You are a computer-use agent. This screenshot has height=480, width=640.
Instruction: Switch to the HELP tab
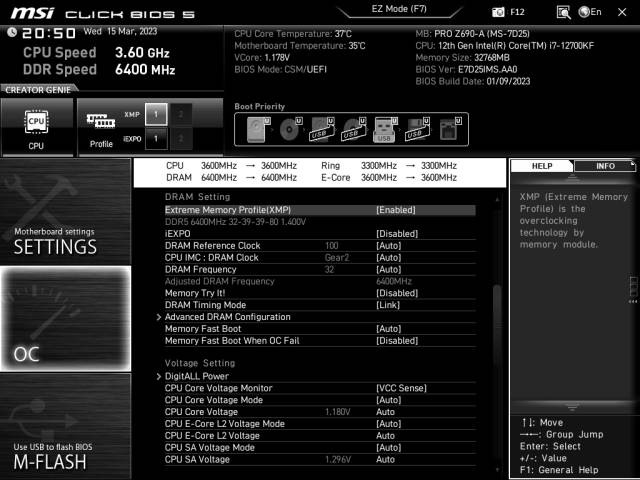pos(542,166)
